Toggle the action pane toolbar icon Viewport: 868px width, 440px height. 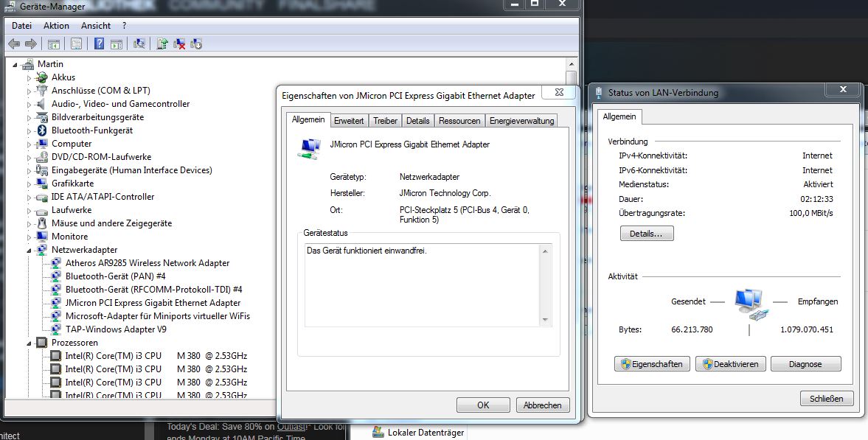(x=117, y=43)
